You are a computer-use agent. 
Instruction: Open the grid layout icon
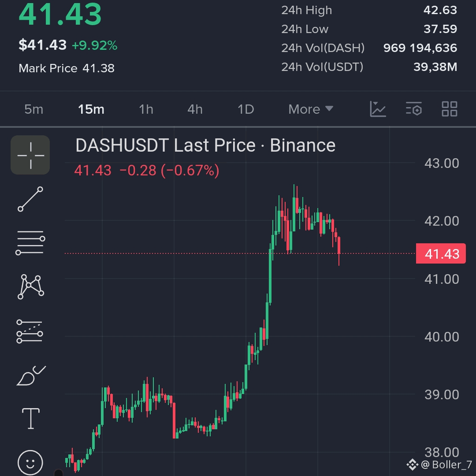click(x=449, y=109)
